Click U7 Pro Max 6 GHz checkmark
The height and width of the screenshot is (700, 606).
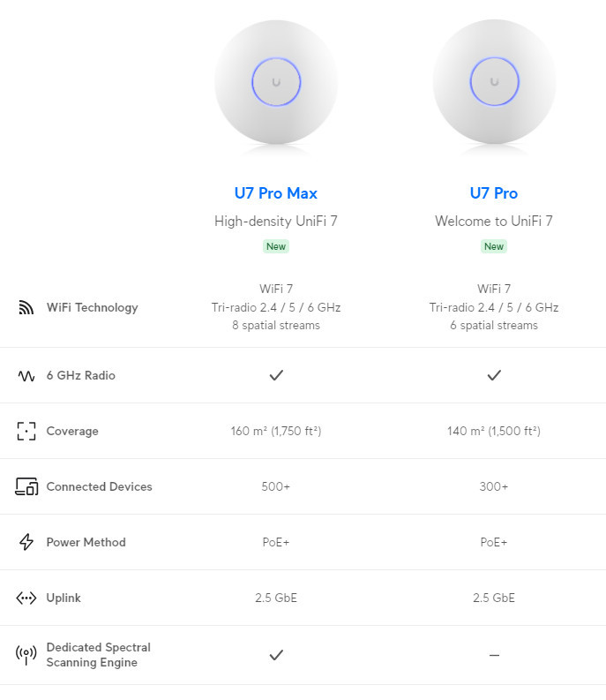[x=276, y=375]
